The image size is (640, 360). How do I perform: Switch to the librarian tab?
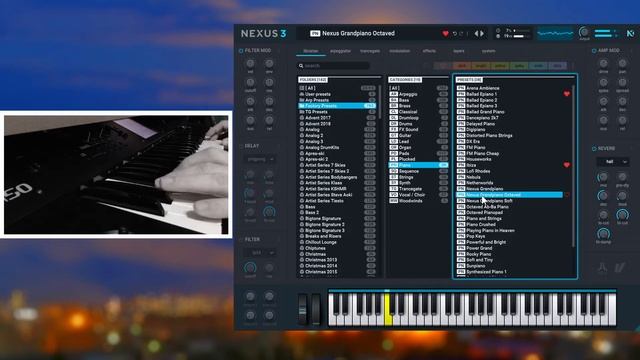[x=311, y=51]
